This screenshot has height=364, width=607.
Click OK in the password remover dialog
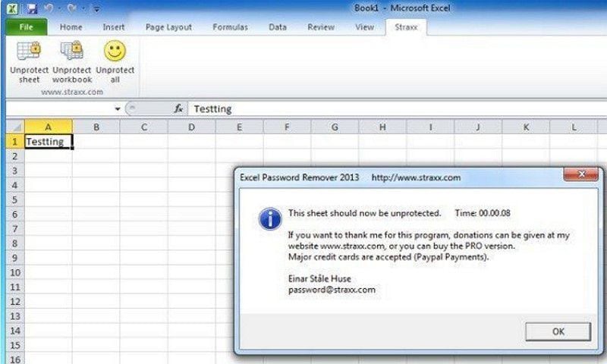point(558,331)
